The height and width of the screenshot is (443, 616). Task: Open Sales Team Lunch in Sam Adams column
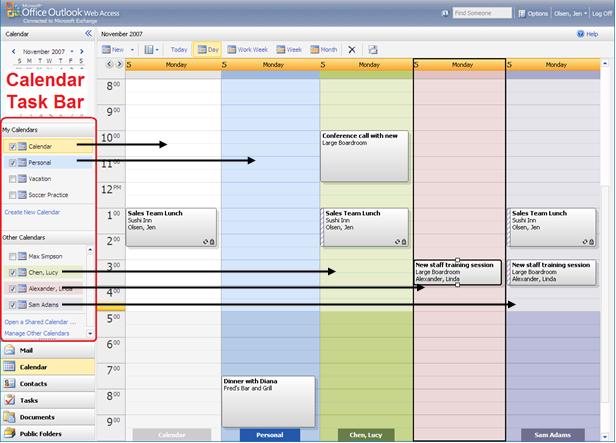[x=552, y=227]
